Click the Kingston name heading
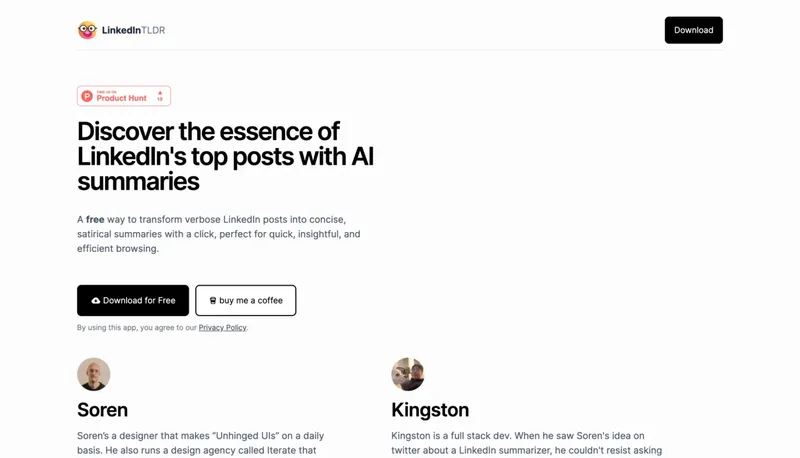This screenshot has height=458, width=800. click(430, 410)
